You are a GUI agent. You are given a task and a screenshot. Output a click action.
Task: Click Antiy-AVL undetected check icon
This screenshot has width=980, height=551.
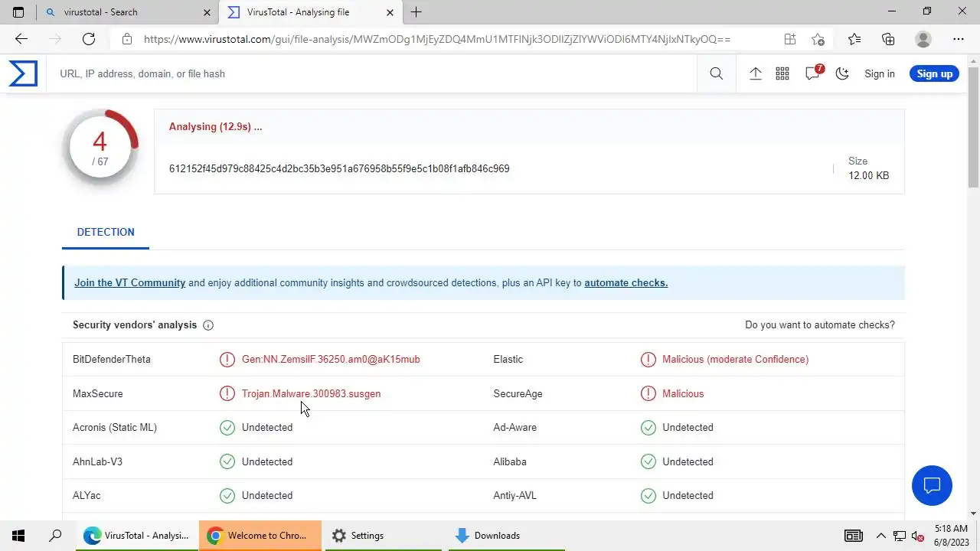(x=648, y=495)
